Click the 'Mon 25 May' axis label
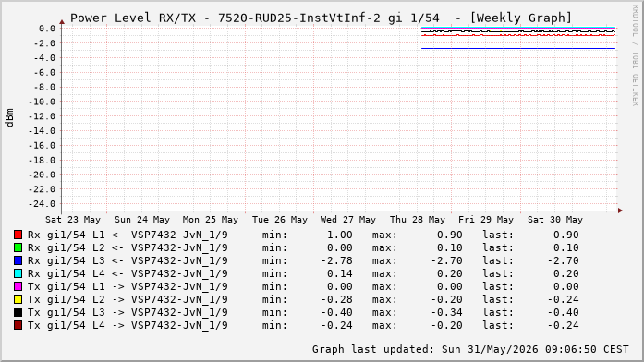 [211, 220]
